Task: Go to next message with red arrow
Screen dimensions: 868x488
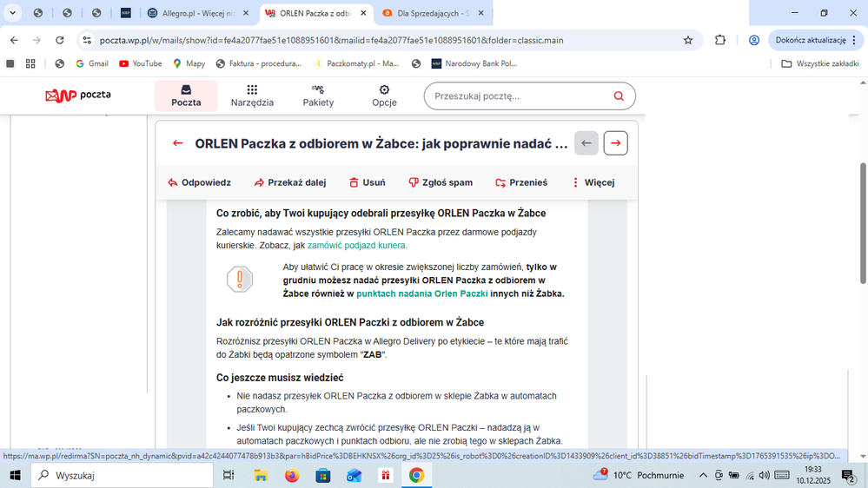Action: coord(615,143)
